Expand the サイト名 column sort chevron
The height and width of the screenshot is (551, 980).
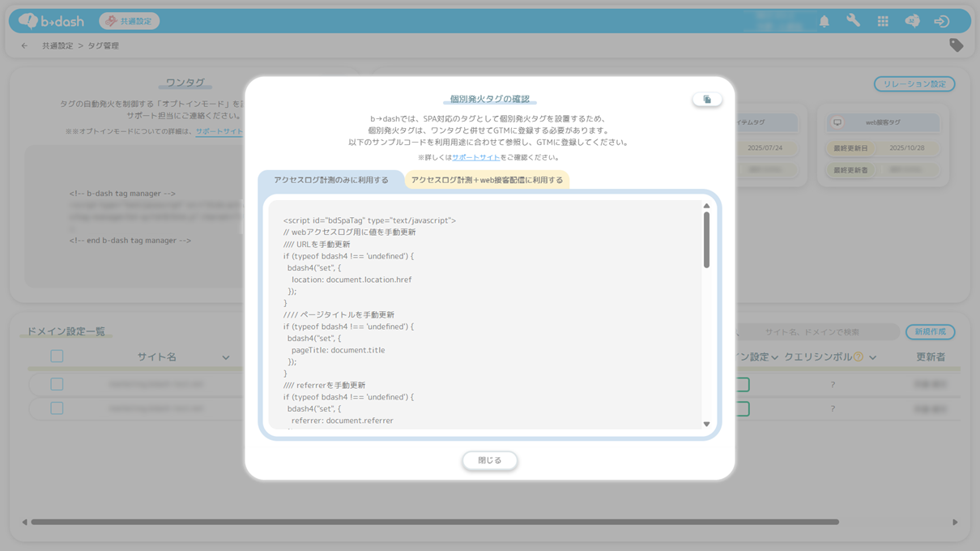226,357
